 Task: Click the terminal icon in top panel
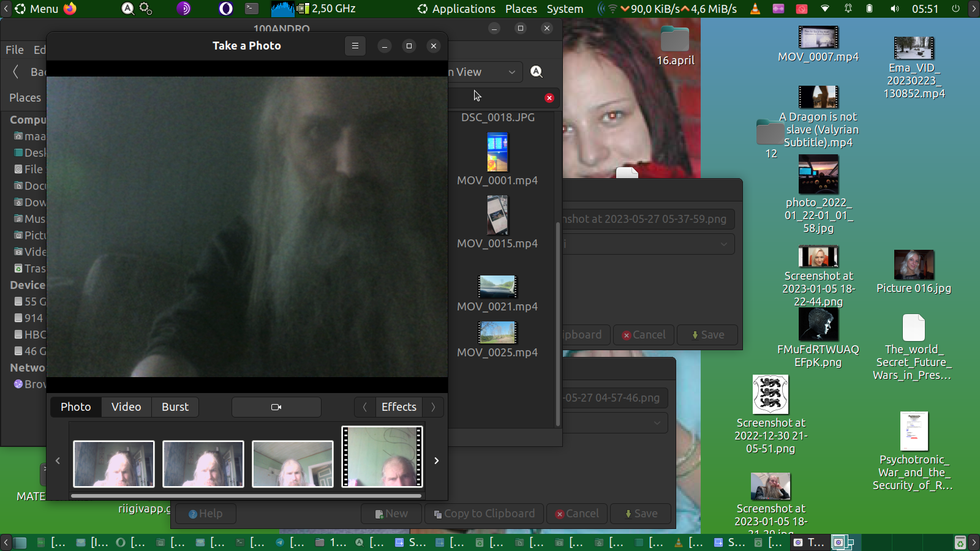[x=252, y=9]
